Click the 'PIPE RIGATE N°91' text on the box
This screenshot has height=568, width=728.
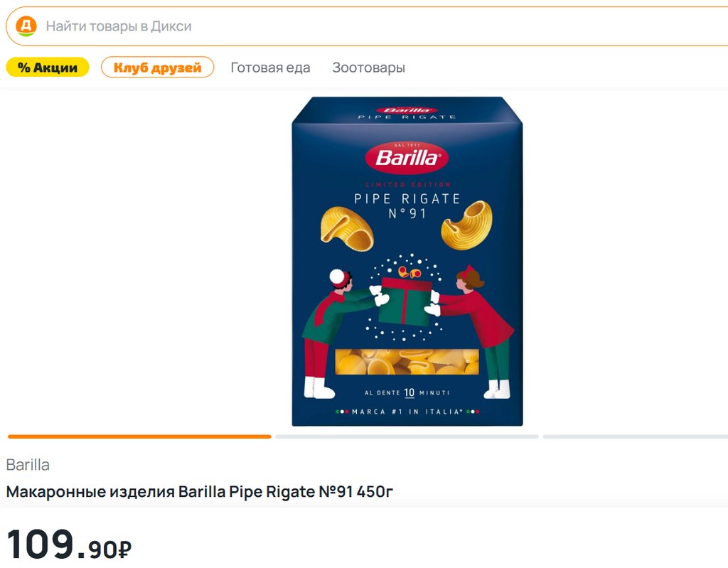(407, 205)
